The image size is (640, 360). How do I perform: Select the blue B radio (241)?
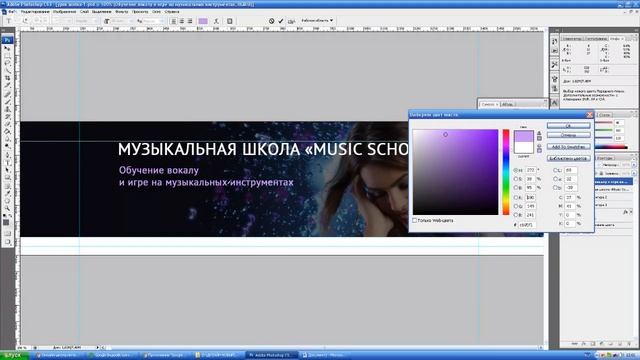(x=516, y=215)
